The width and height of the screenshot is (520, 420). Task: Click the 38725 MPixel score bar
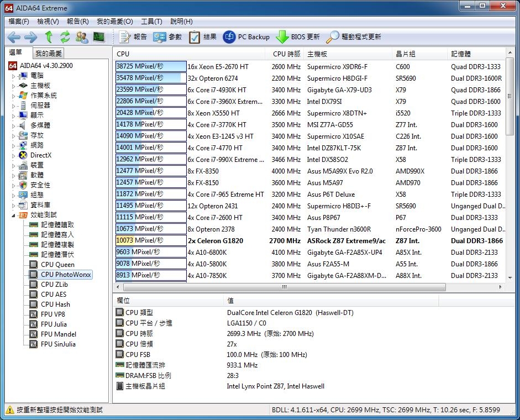tap(151, 66)
